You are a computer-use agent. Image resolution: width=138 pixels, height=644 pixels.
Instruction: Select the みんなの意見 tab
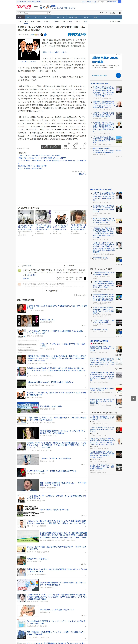(x=73, y=17)
